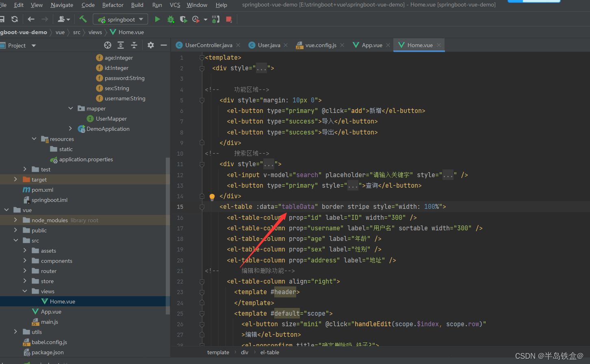This screenshot has height=364, width=590.
Task: Click the Project panel vertical scrollbar
Action: pyautogui.click(x=168, y=236)
